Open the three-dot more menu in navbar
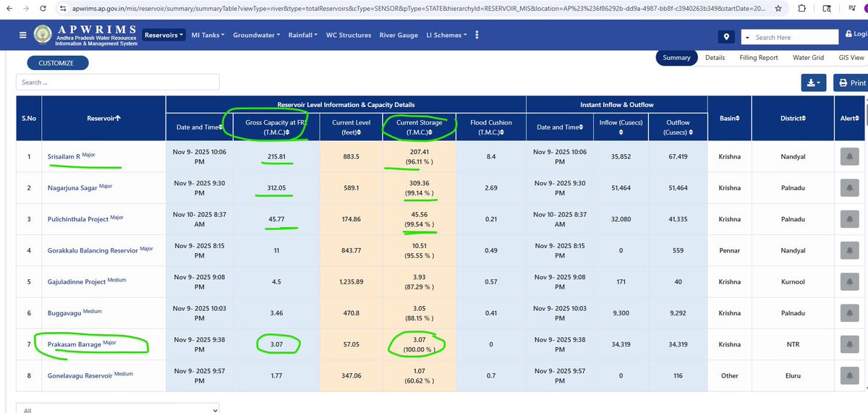 477,35
